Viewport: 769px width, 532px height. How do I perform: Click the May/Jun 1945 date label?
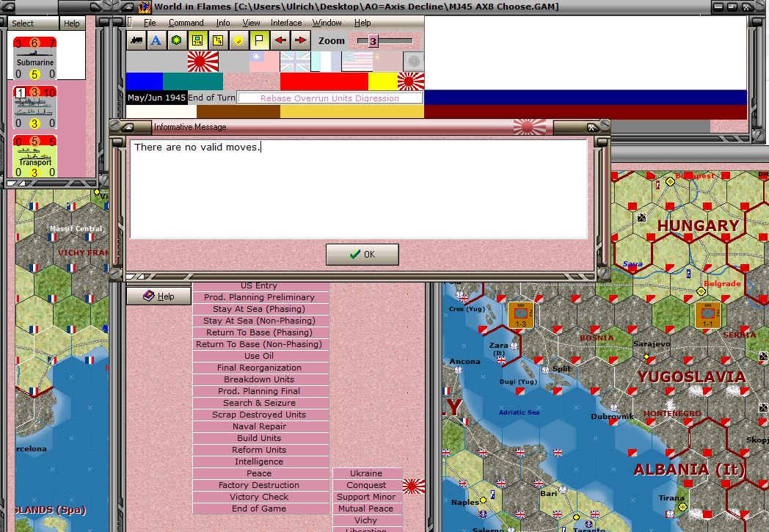click(x=156, y=98)
